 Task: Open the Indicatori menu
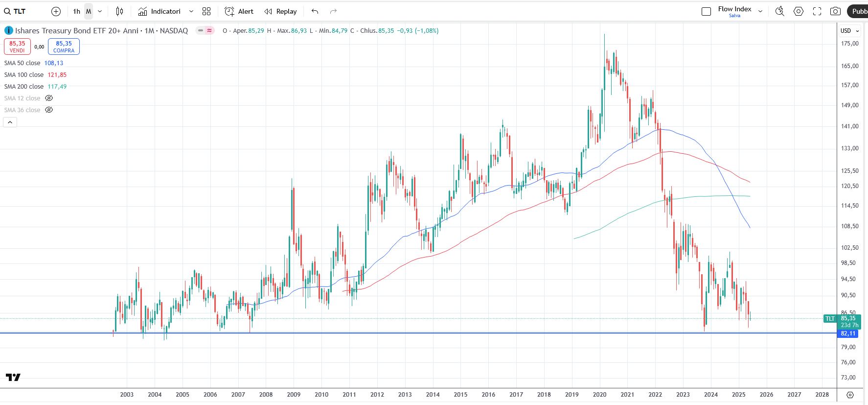point(160,11)
